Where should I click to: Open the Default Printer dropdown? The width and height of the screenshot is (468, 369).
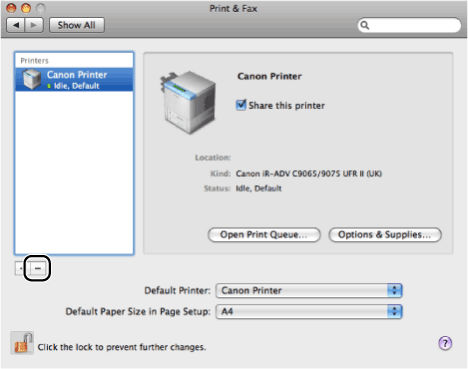point(309,291)
